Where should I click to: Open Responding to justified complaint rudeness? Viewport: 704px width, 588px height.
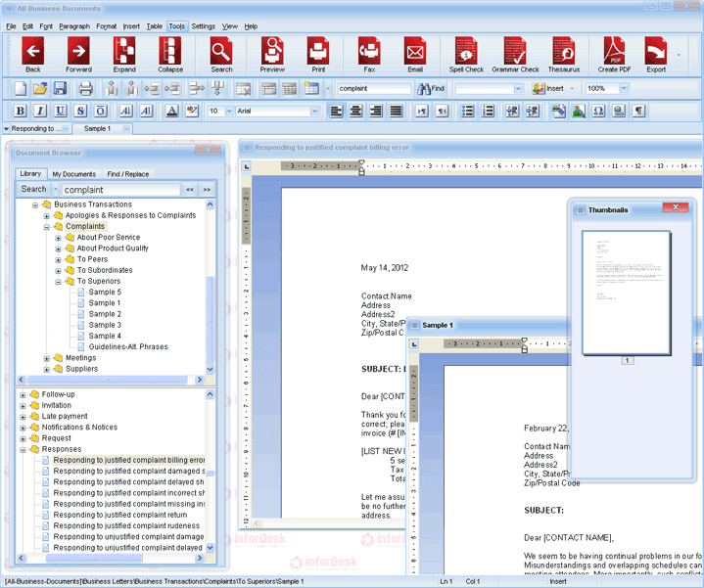[x=126, y=525]
